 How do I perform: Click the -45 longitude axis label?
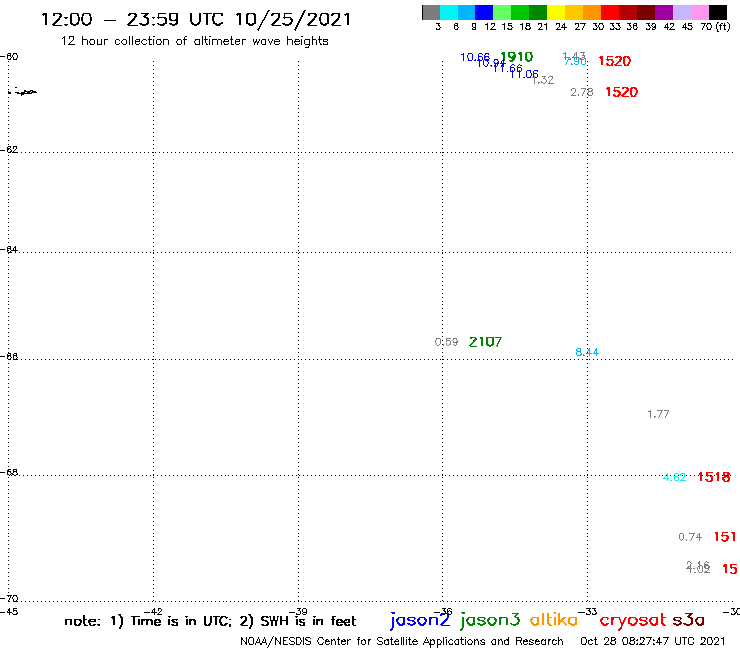[x=9, y=612]
